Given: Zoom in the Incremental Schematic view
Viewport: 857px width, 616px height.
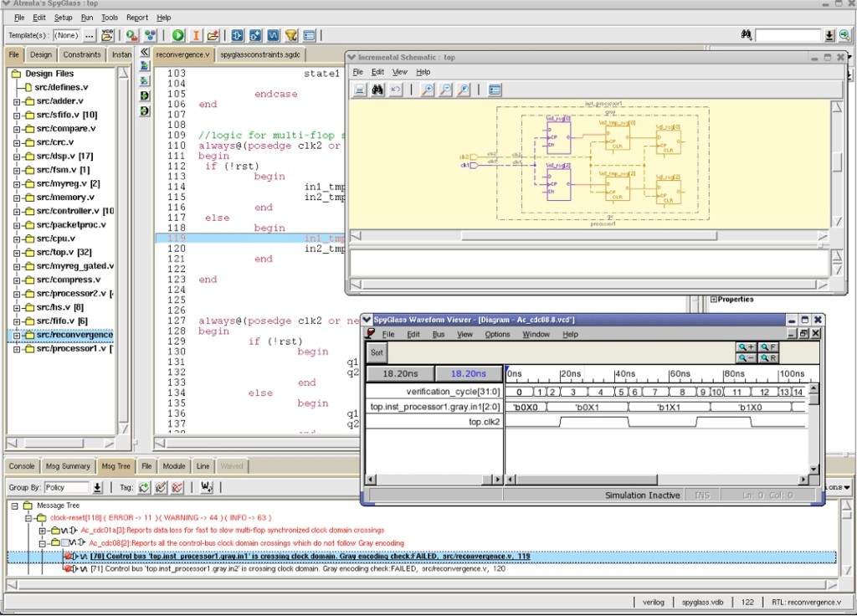Looking at the screenshot, I should 428,90.
